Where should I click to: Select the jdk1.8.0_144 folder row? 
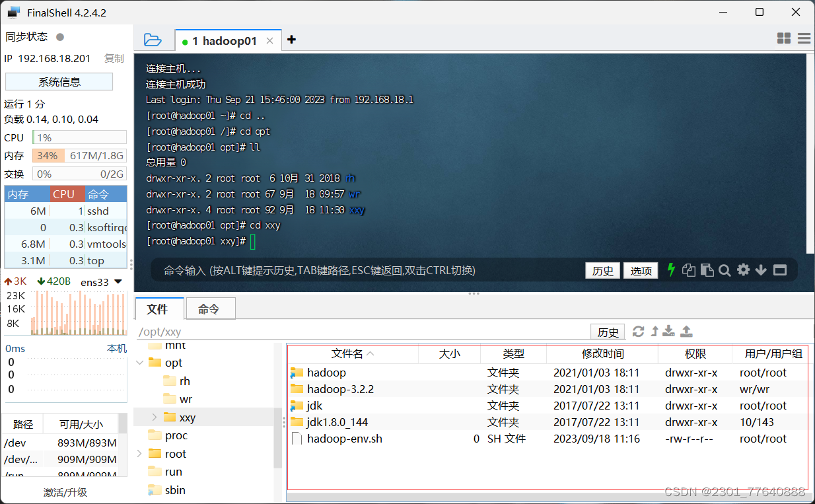point(548,422)
